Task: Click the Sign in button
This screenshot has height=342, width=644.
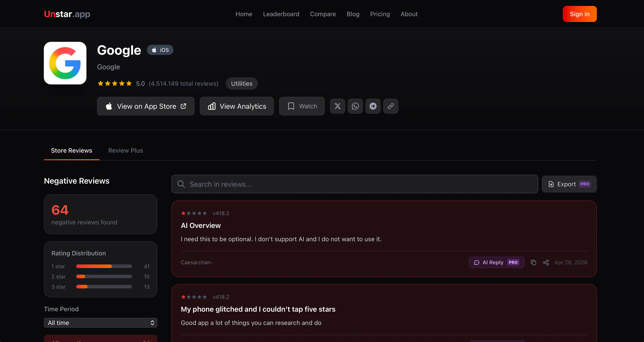Action: (x=580, y=14)
